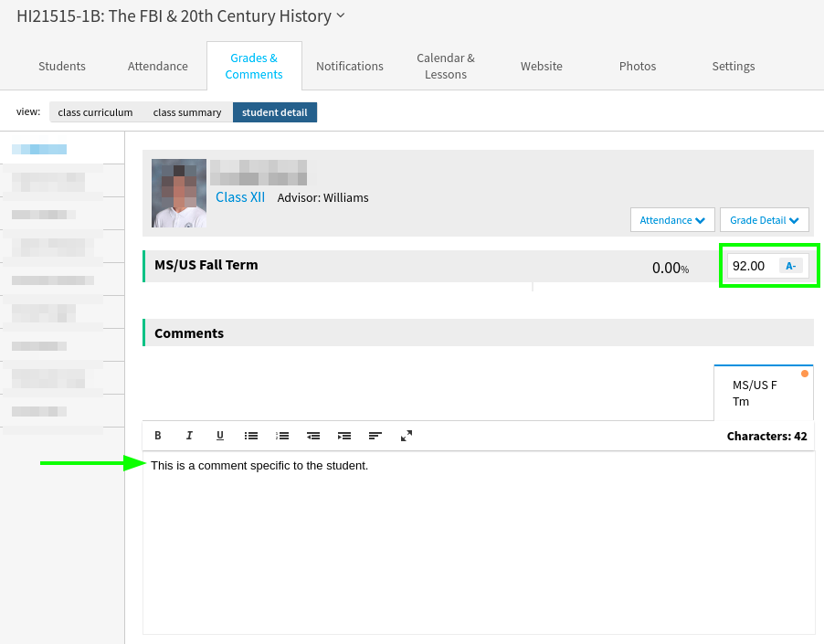Toggle italic formatting in comment editor

tap(189, 436)
